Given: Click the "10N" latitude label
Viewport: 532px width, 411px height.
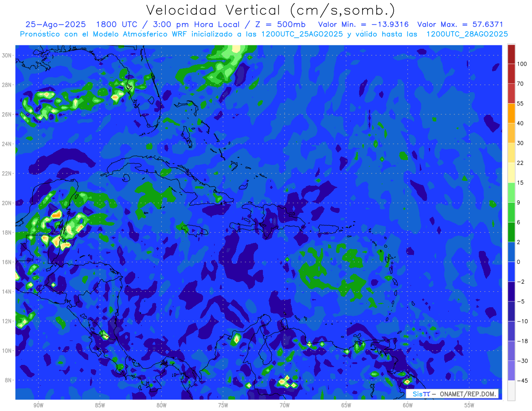Looking at the screenshot, I should 8,351.
